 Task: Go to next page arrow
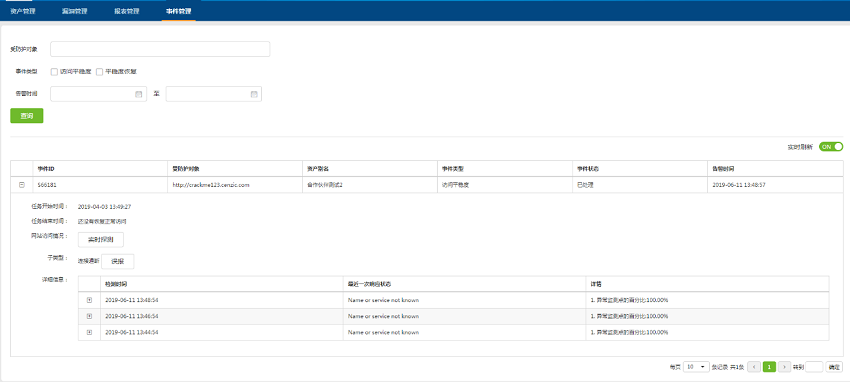pos(784,367)
